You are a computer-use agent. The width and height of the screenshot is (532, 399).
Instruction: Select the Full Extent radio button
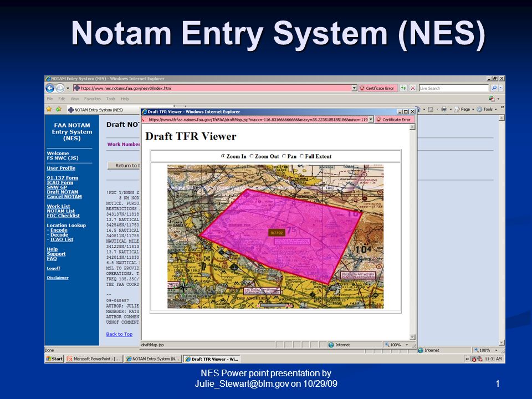301,156
